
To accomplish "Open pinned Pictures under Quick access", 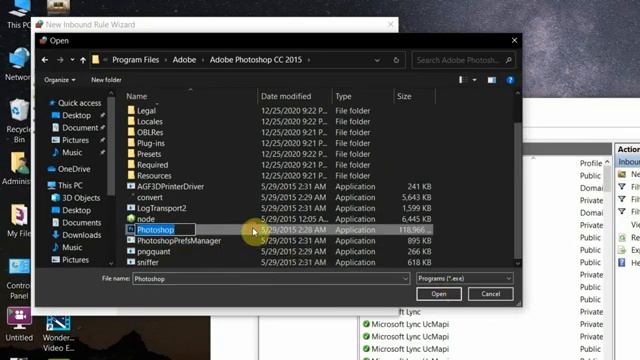I will pos(76,140).
